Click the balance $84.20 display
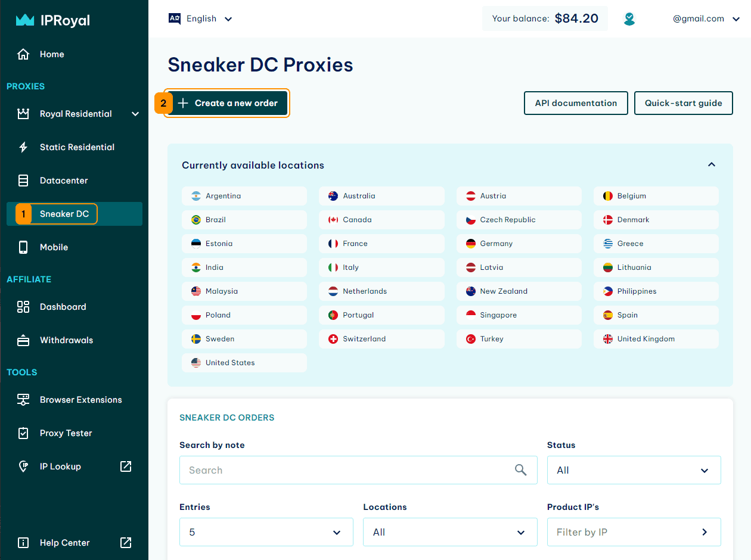 tap(545, 18)
